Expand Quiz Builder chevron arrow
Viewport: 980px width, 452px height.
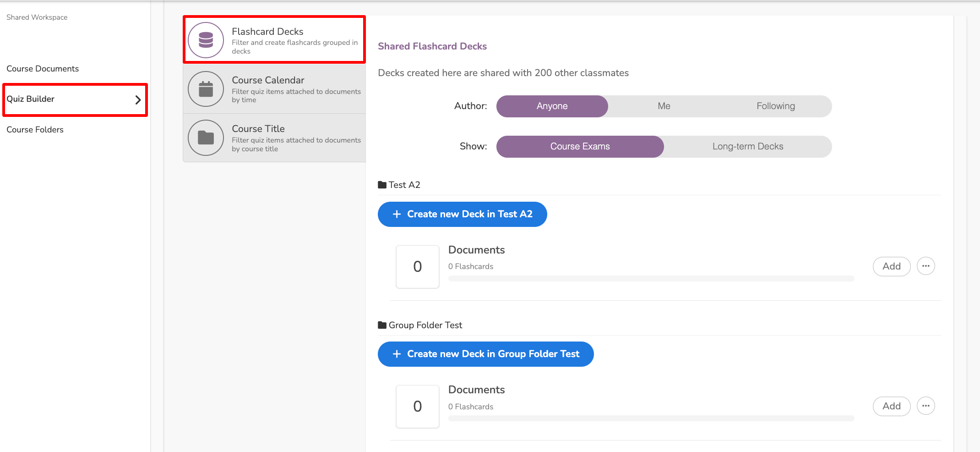[x=138, y=100]
